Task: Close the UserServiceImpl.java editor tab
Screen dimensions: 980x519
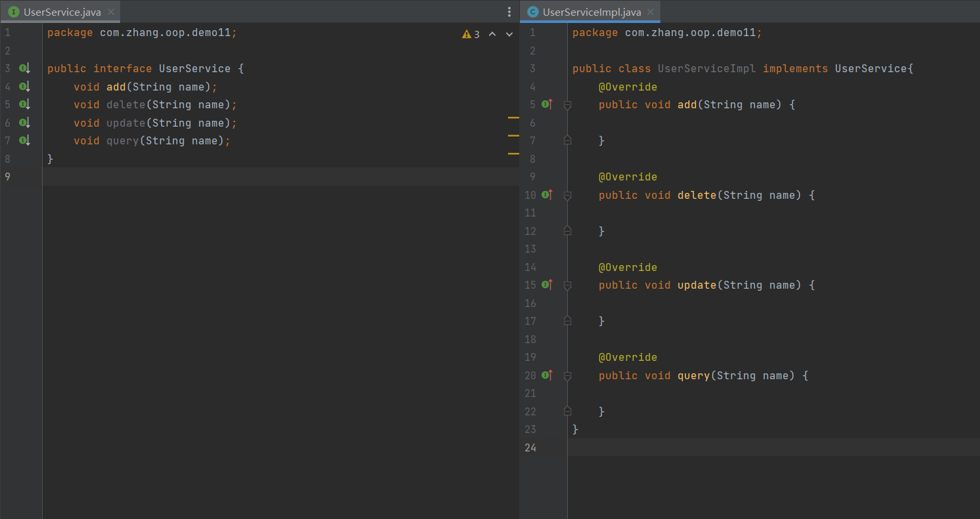Action: pyautogui.click(x=650, y=12)
